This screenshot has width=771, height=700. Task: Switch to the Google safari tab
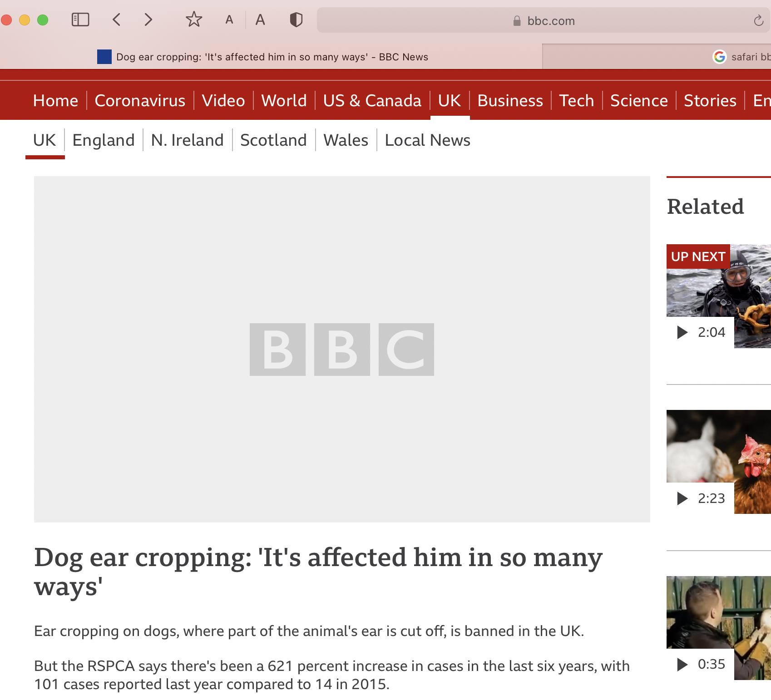(657, 57)
